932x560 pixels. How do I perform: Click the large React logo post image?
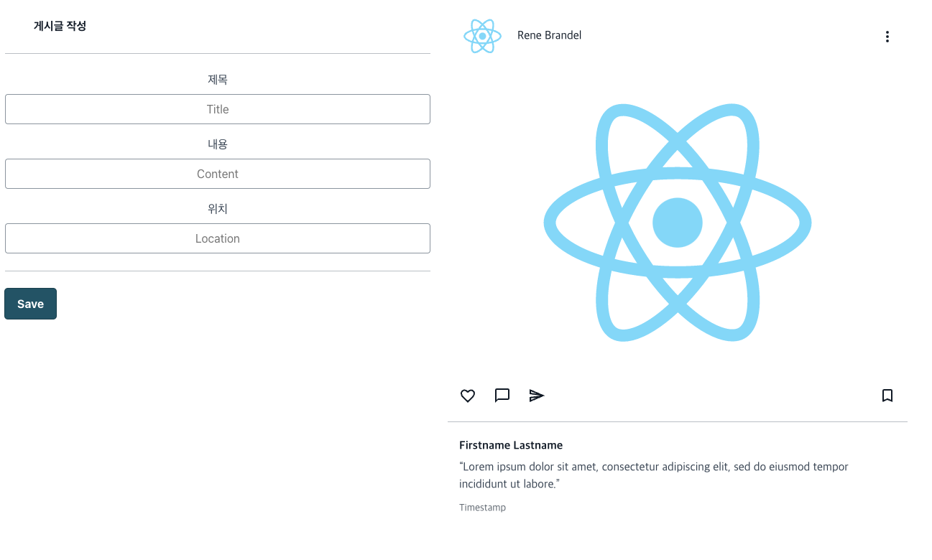tap(678, 223)
